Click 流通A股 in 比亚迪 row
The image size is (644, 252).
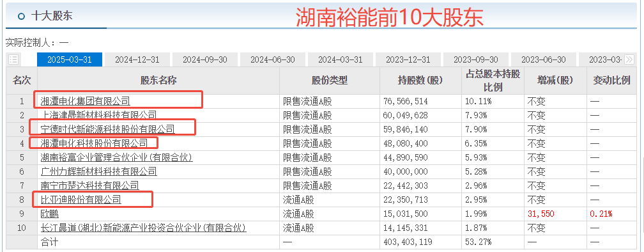(x=298, y=200)
